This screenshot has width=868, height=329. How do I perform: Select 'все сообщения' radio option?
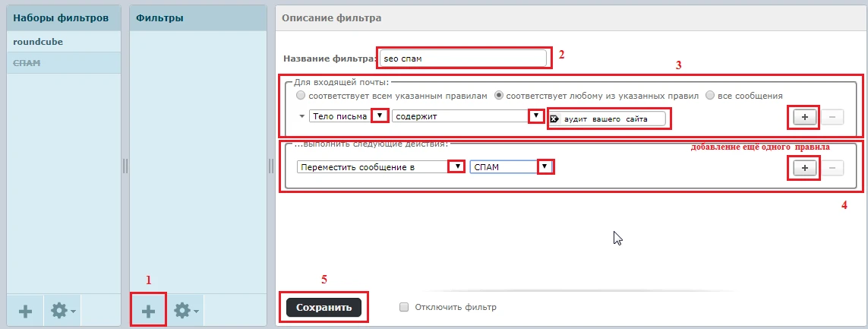point(710,96)
